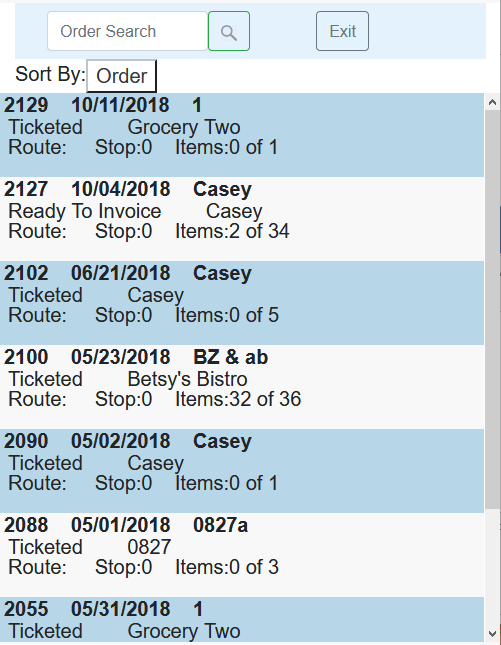Click the magnifying glass search button
The image size is (501, 645).
[x=229, y=31]
